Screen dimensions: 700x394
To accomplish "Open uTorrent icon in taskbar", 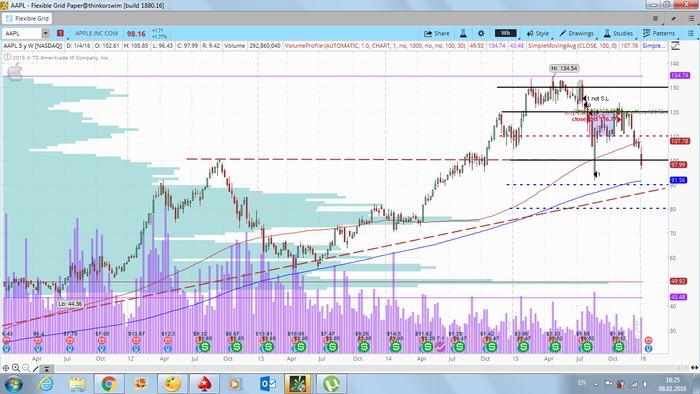I will pos(331,383).
